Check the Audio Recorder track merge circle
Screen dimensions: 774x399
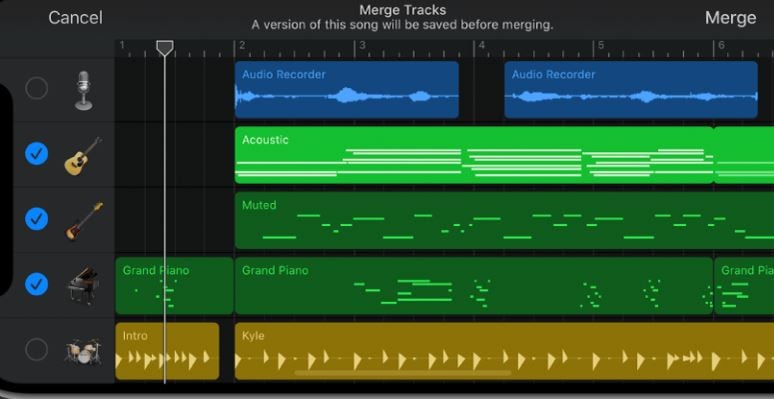coord(37,88)
